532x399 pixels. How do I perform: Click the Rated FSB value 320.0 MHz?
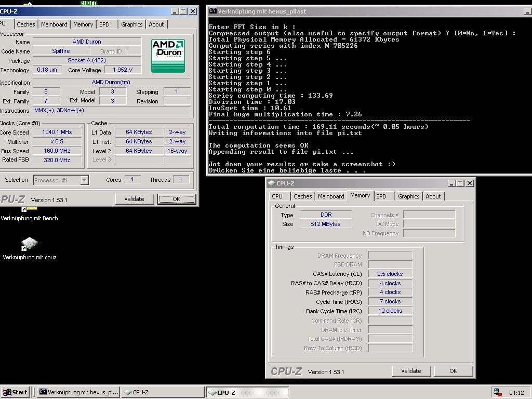pyautogui.click(x=57, y=160)
